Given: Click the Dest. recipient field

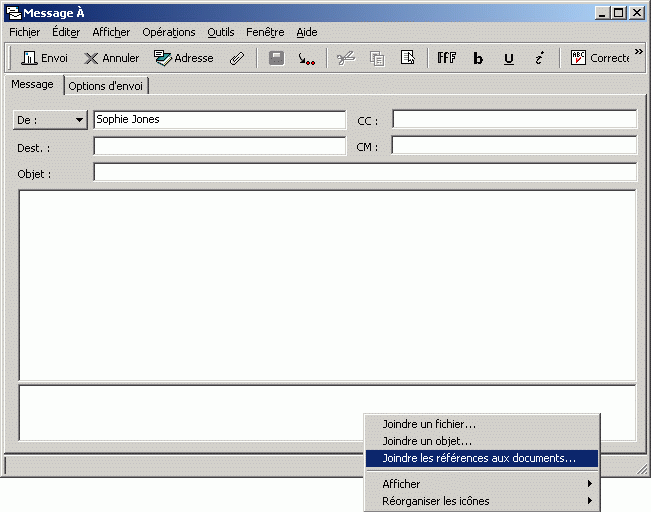Looking at the screenshot, I should tap(220, 146).
